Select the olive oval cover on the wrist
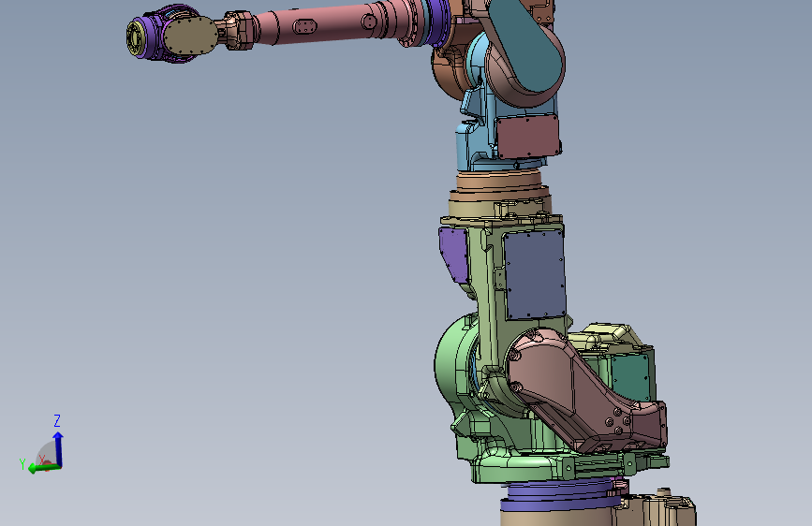This screenshot has width=812, height=526. click(x=189, y=36)
